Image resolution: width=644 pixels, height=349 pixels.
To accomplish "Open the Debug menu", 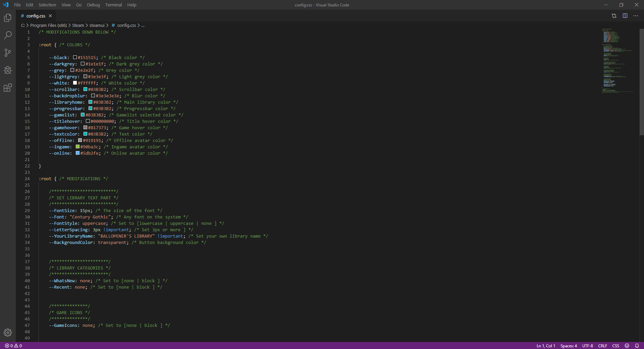I will pos(93,5).
